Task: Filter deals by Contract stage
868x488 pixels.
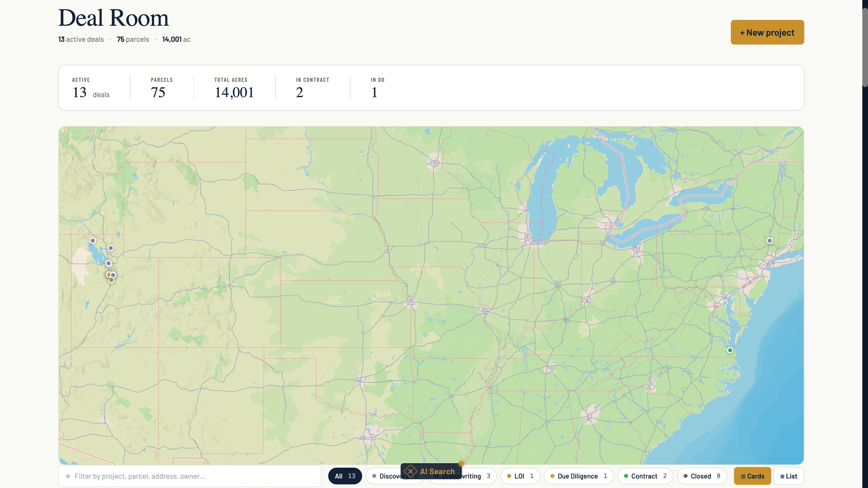Action: 645,476
